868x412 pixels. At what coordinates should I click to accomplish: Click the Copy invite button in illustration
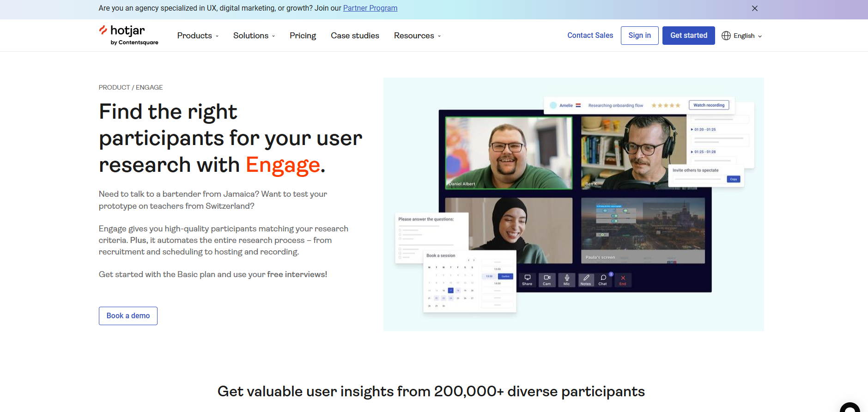[734, 179]
